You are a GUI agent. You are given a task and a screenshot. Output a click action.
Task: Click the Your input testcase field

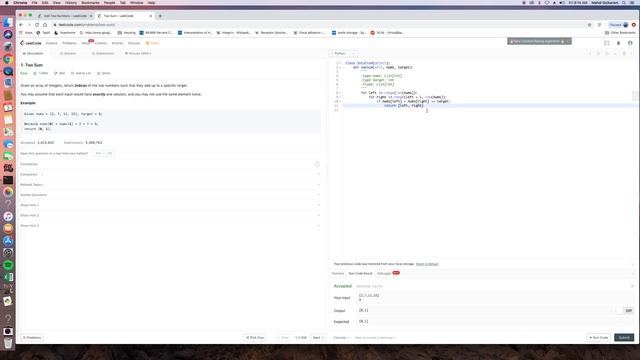[495, 298]
